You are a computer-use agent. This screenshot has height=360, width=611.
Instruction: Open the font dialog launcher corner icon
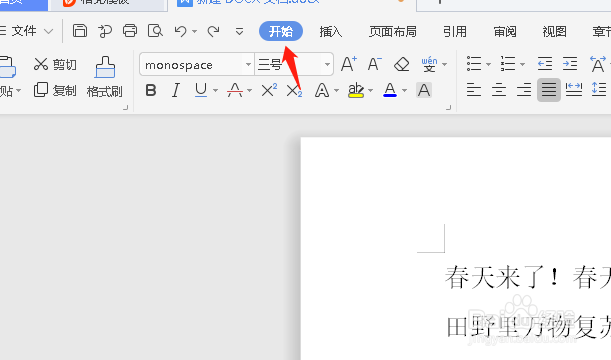click(x=449, y=108)
